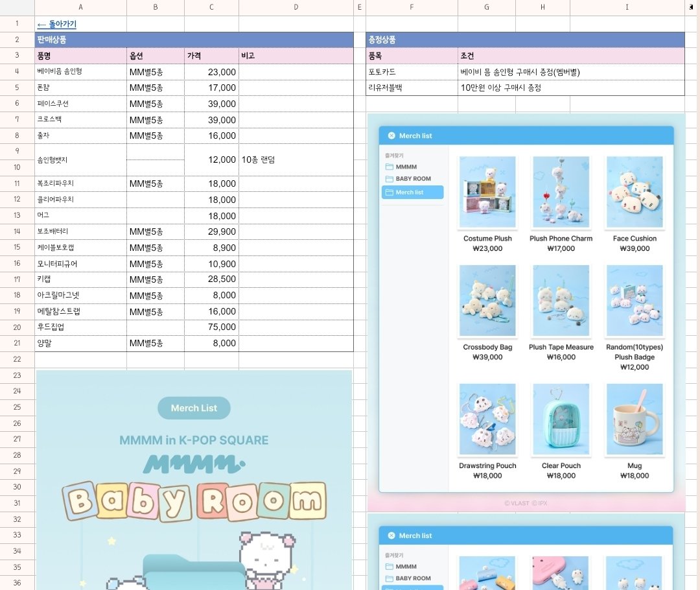Select the 10만원 이상 구매시 증정 cell
Screen dimensions: 700x590
tap(572, 88)
